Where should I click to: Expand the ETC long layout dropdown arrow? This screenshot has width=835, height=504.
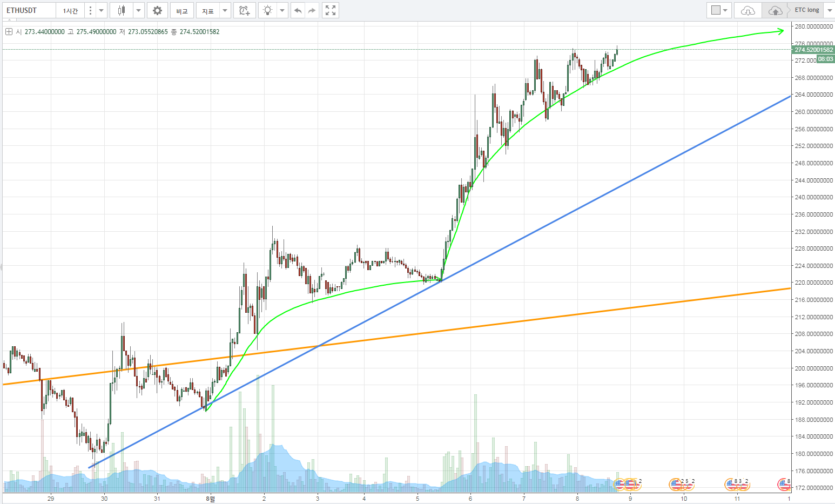click(830, 10)
